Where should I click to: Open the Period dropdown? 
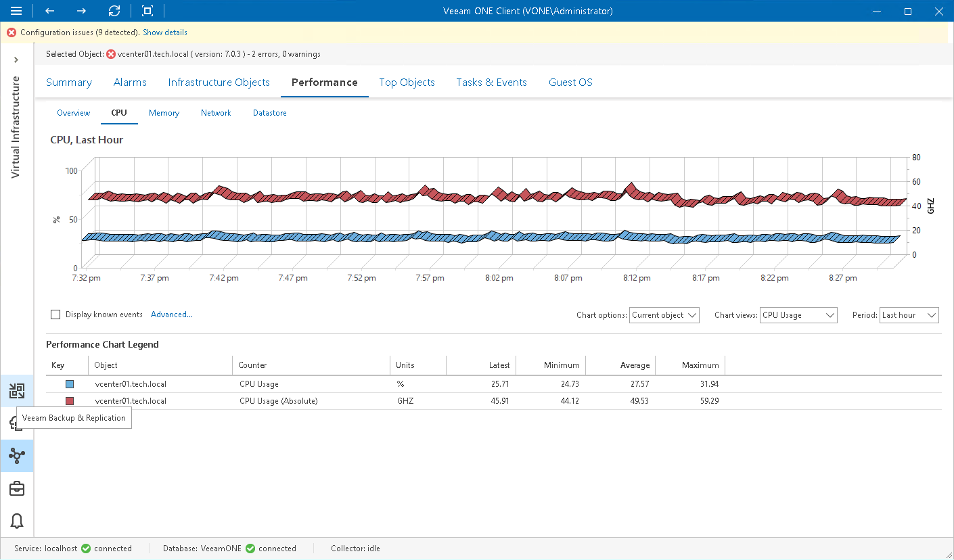[909, 315]
